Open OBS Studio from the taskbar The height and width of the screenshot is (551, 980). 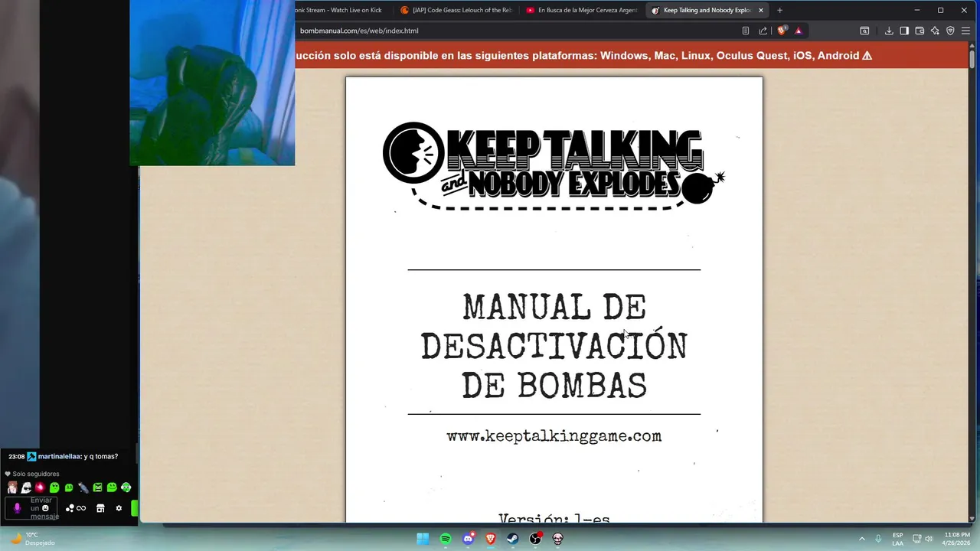[x=535, y=539]
